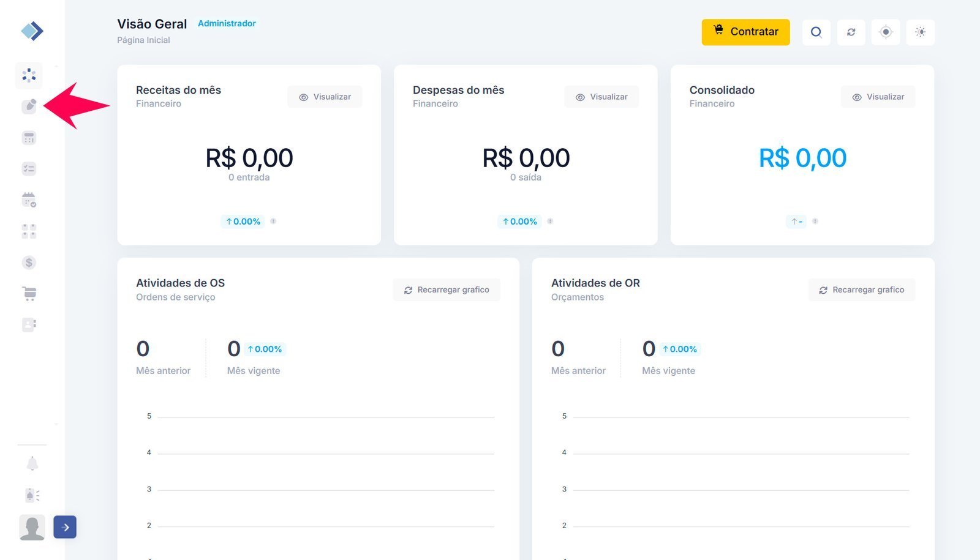Open the bell notifications icon

pos(32,464)
